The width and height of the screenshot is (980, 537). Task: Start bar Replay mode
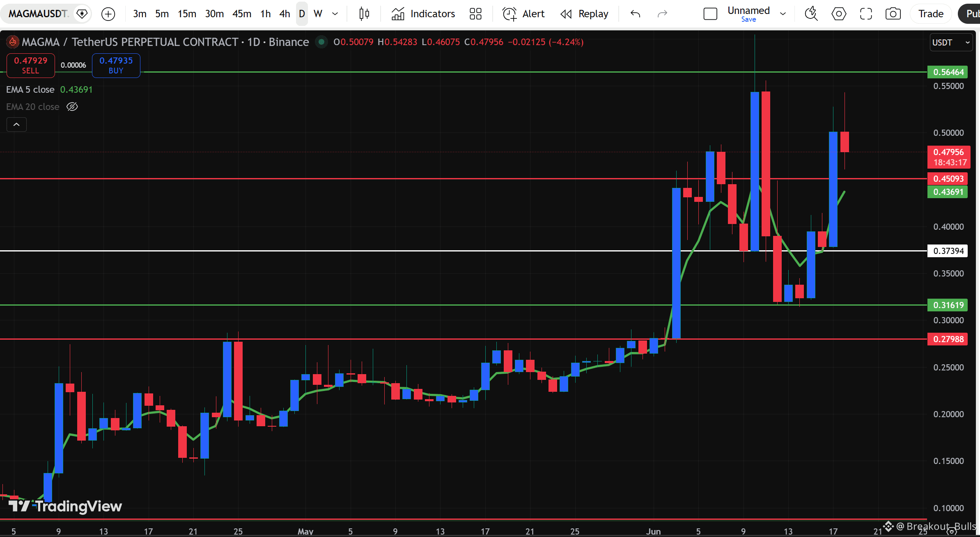coord(585,14)
